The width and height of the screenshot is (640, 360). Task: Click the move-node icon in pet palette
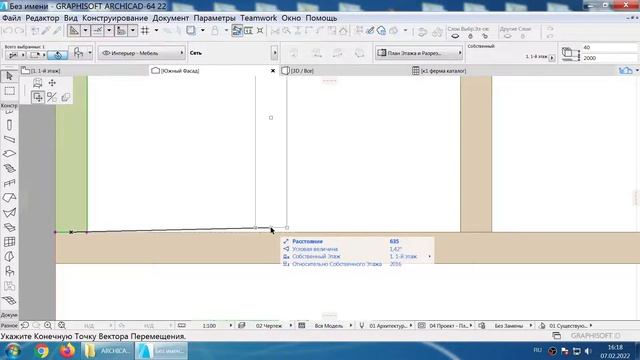coord(38,97)
